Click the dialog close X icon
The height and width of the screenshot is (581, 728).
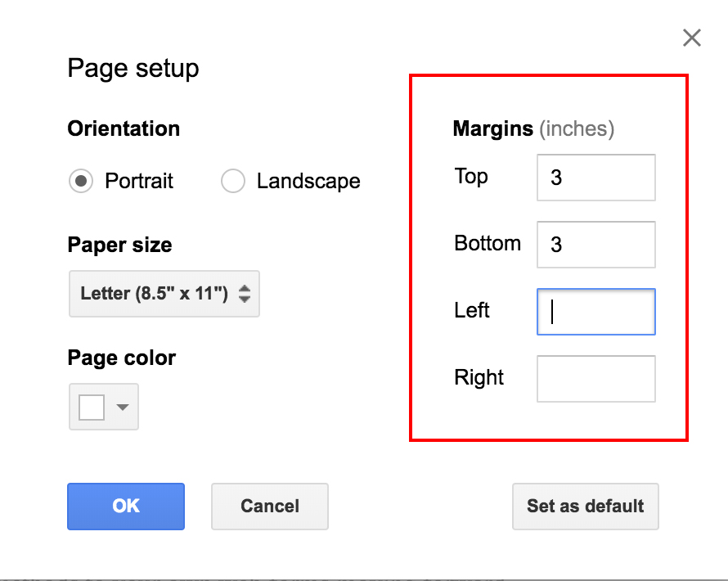pyautogui.click(x=691, y=38)
